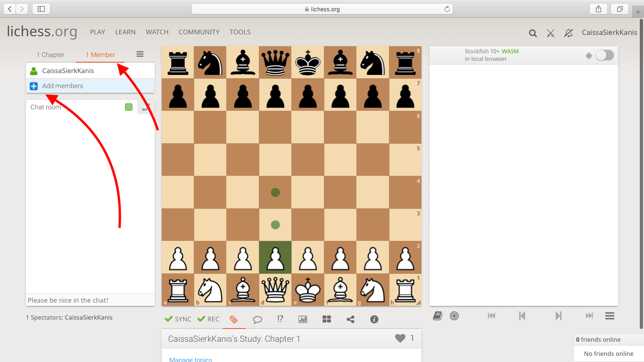Toggle the REC recording option

click(208, 319)
